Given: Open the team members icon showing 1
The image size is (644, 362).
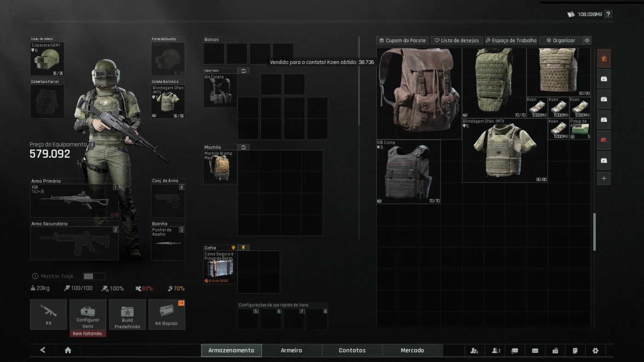Looking at the screenshot, I should tap(496, 351).
